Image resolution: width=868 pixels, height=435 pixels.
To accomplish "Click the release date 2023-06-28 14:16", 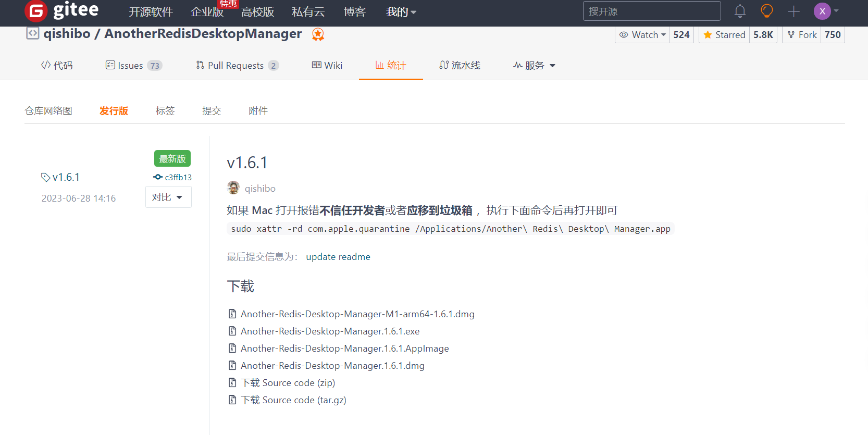I will (x=79, y=198).
